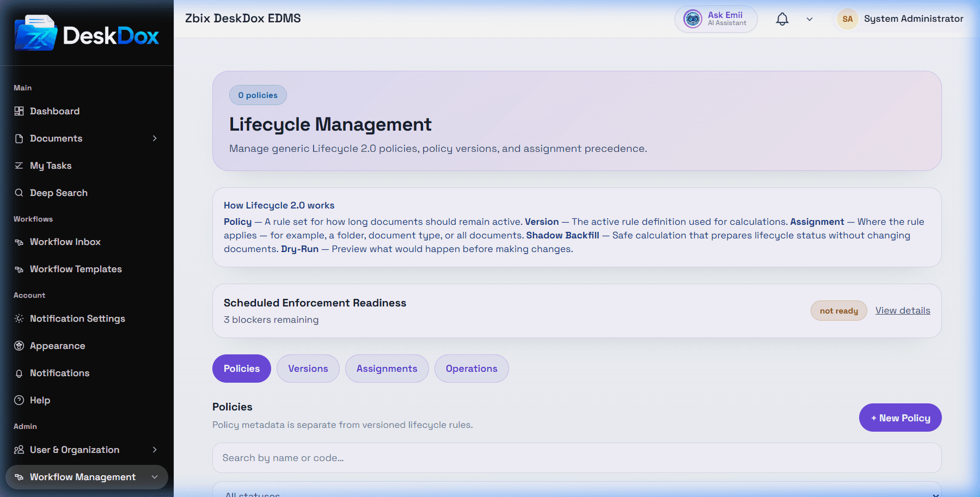980x497 pixels.
Task: Click the User & Organization people icon
Action: pos(19,450)
